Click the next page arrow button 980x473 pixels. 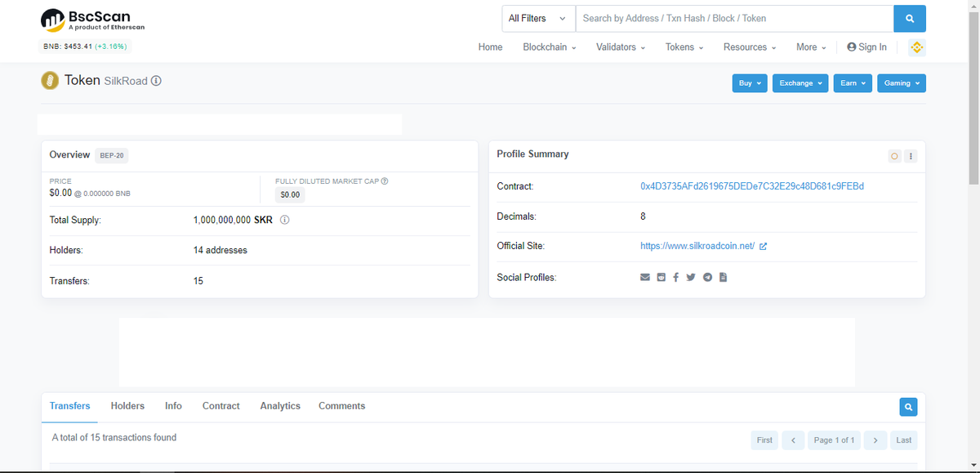(875, 440)
